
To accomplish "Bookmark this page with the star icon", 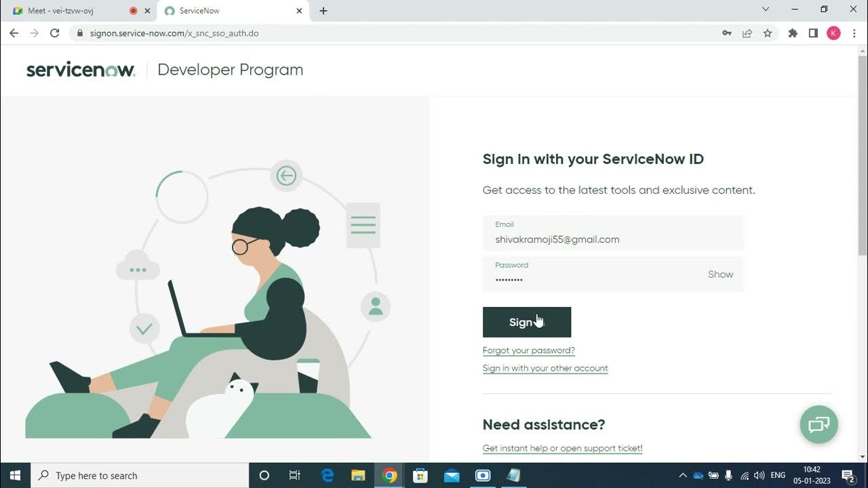I will coord(768,33).
